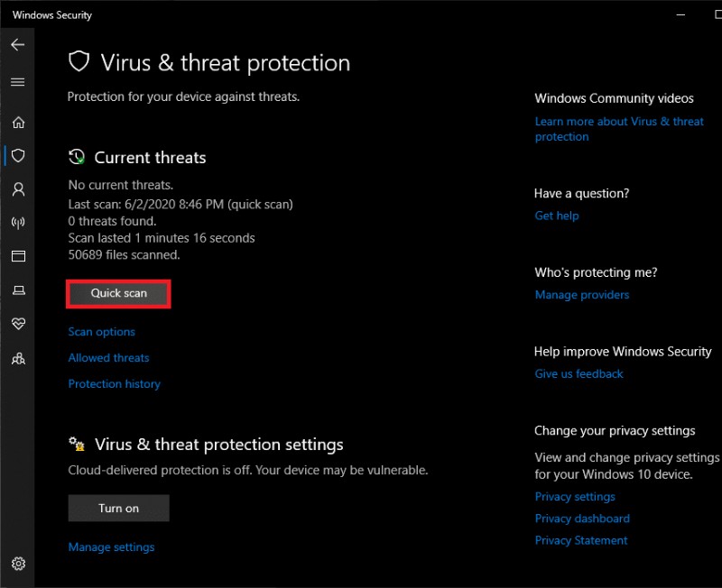Manage virus protection settings
Screen dimensions: 722x588
click(111, 547)
